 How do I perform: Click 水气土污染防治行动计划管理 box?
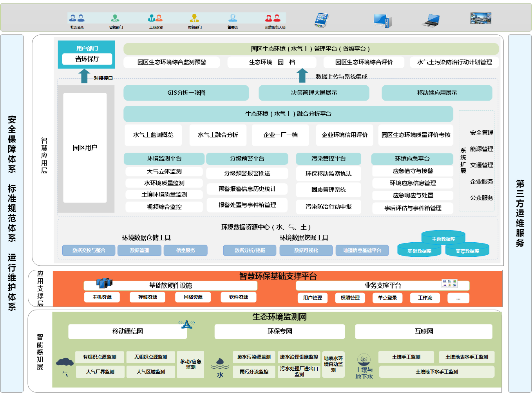454,62
